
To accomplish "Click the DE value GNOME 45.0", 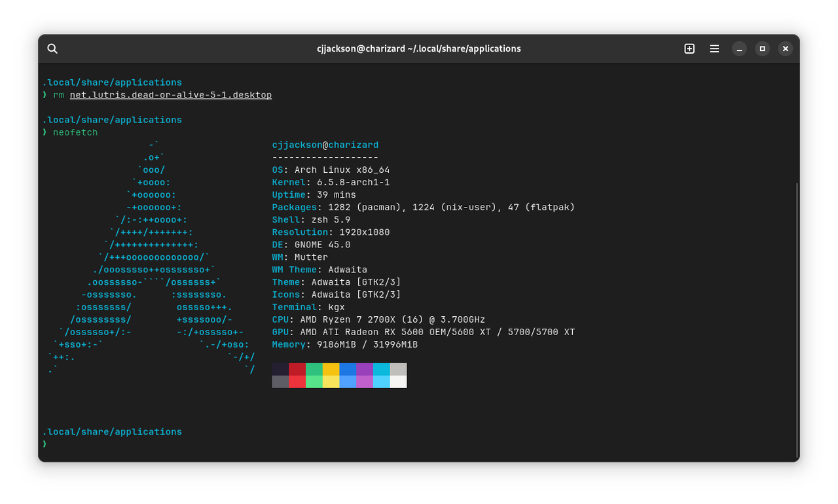I will (x=322, y=245).
